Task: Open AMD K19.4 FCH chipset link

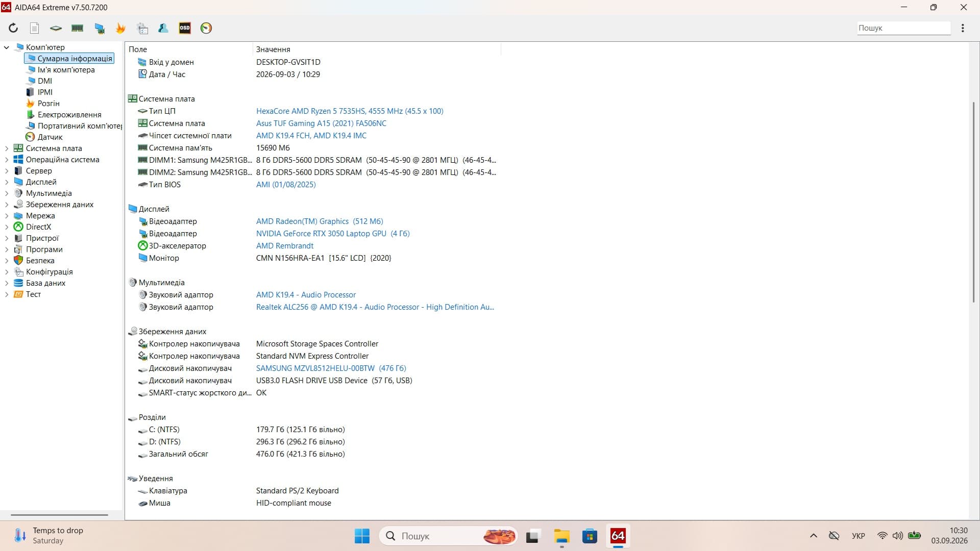Action: (311, 136)
